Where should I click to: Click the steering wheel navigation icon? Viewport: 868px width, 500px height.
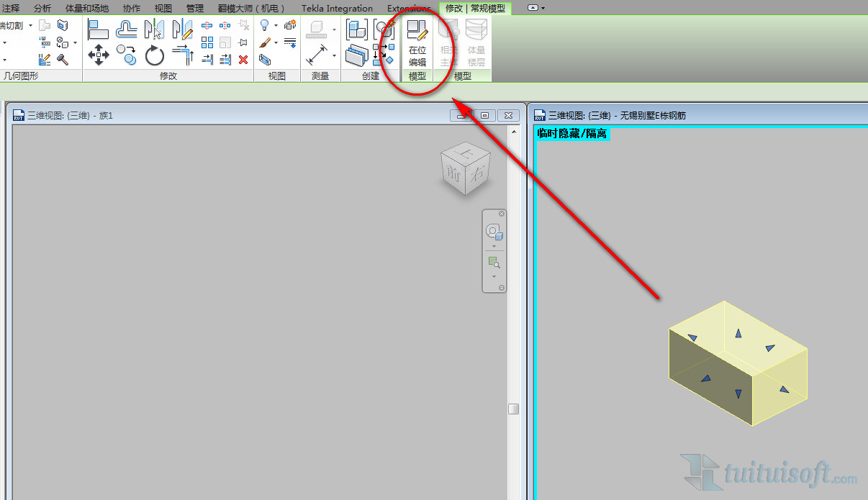(x=494, y=232)
